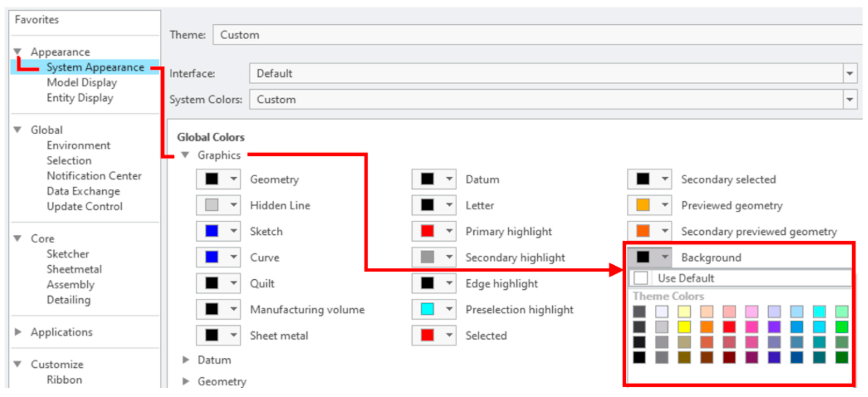Pick bright yellow from Theme Colors
Viewport: 868px width, 397px height.
684,327
